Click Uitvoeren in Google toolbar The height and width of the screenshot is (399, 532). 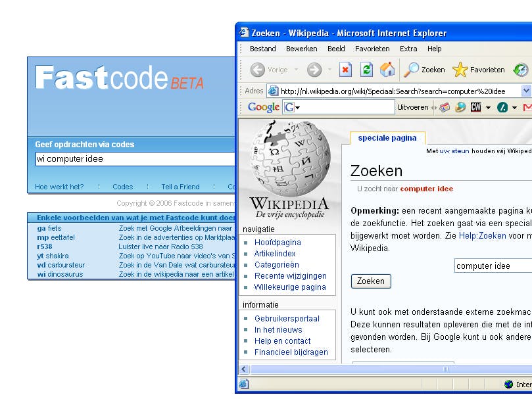412,108
